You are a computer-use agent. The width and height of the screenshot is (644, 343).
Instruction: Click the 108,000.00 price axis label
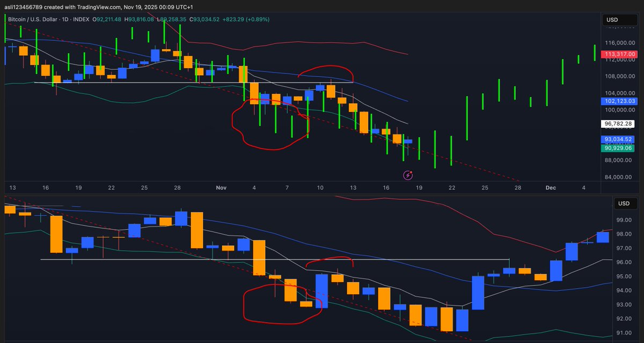(x=620, y=76)
